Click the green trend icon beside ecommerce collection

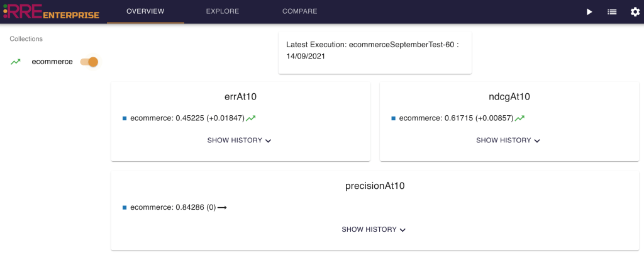(16, 62)
